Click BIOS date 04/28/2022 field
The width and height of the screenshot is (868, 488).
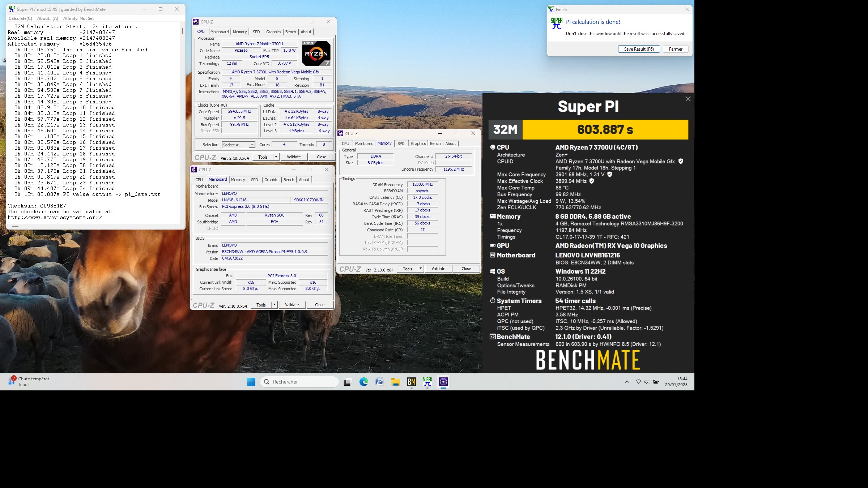tap(274, 258)
